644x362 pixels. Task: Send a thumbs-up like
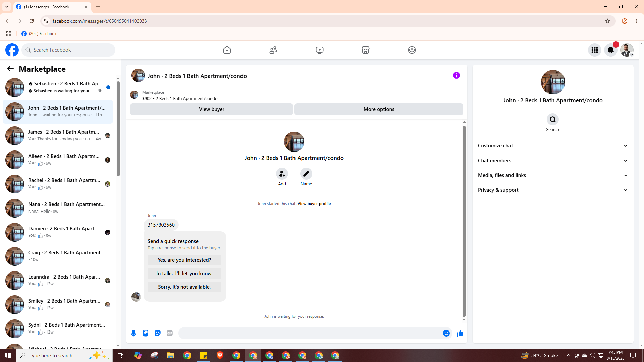(x=460, y=333)
